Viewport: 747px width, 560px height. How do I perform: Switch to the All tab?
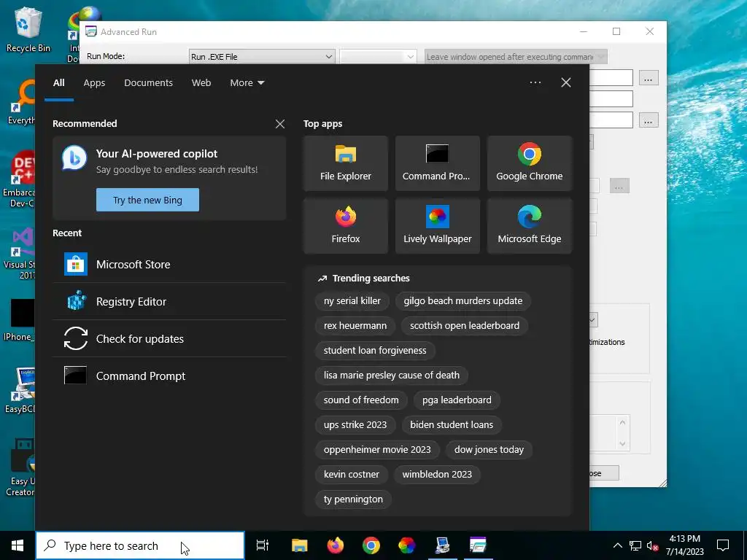58,83
